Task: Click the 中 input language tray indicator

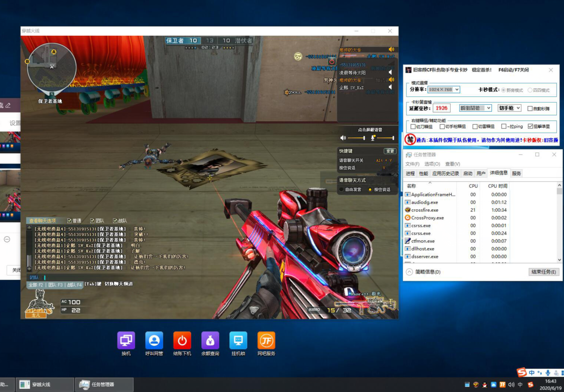Action: point(520,384)
